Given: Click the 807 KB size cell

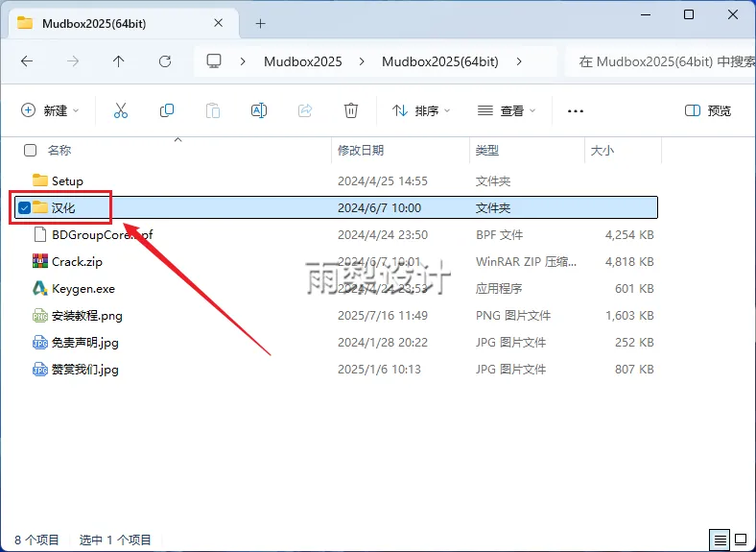Looking at the screenshot, I should point(634,370).
